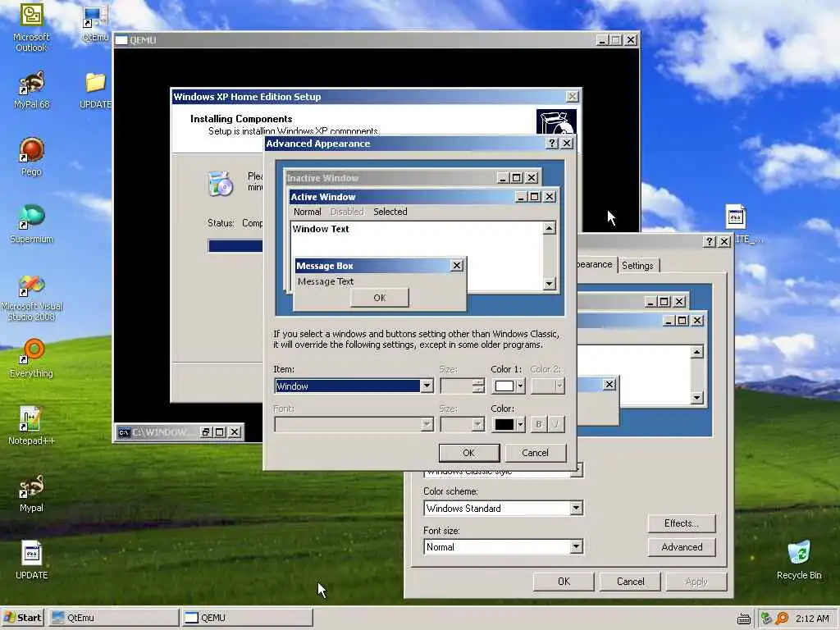Select the Pego desktop shortcut
Image resolution: width=840 pixels, height=630 pixels.
tap(32, 157)
